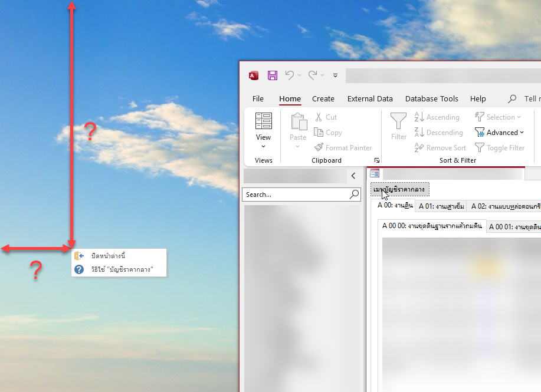Click the View datasheet icon

(x=264, y=121)
